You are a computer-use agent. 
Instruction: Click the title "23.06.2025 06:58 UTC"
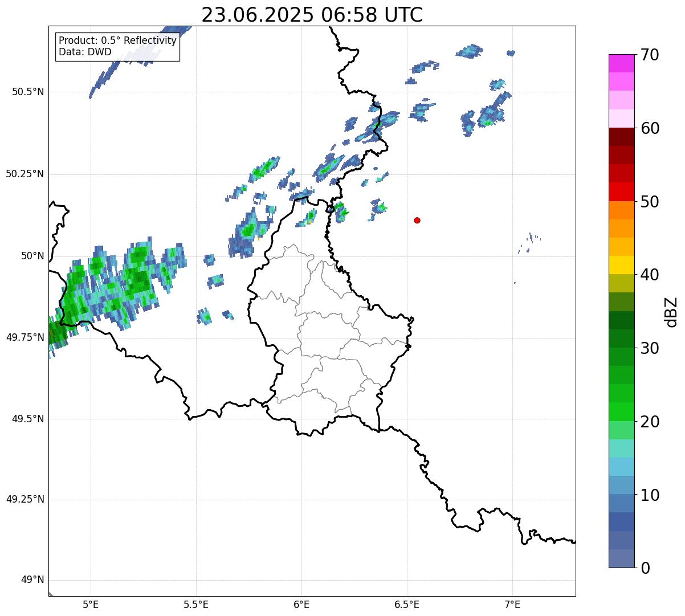pos(312,15)
